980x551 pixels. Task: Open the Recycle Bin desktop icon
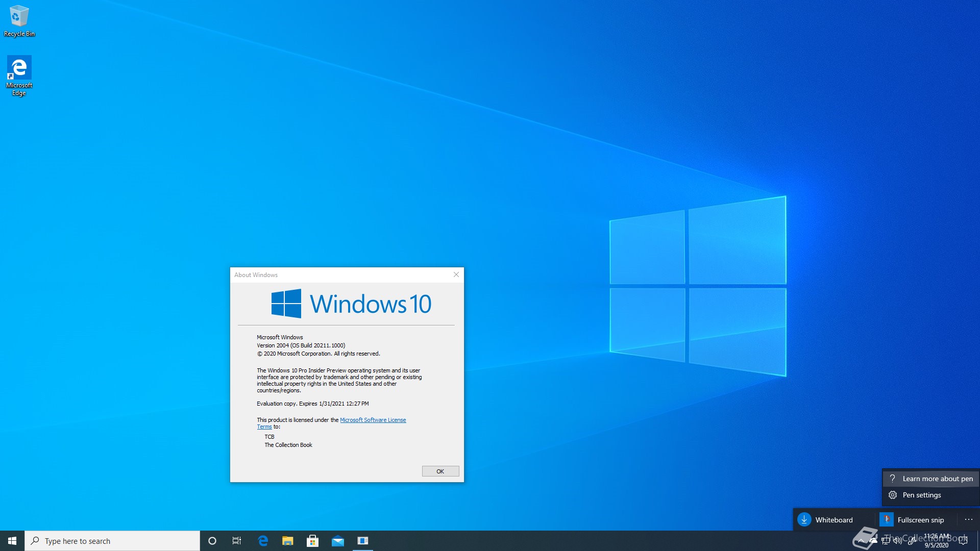click(x=19, y=21)
